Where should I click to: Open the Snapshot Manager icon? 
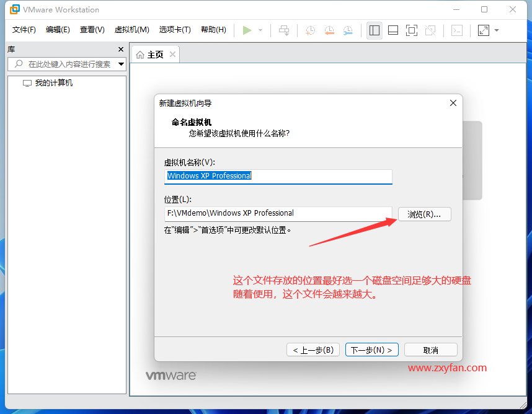pos(348,30)
